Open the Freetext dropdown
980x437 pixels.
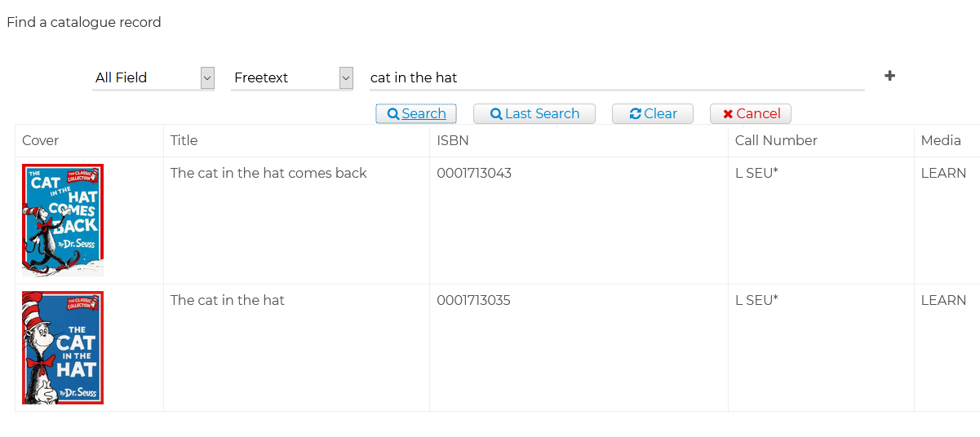pyautogui.click(x=292, y=77)
